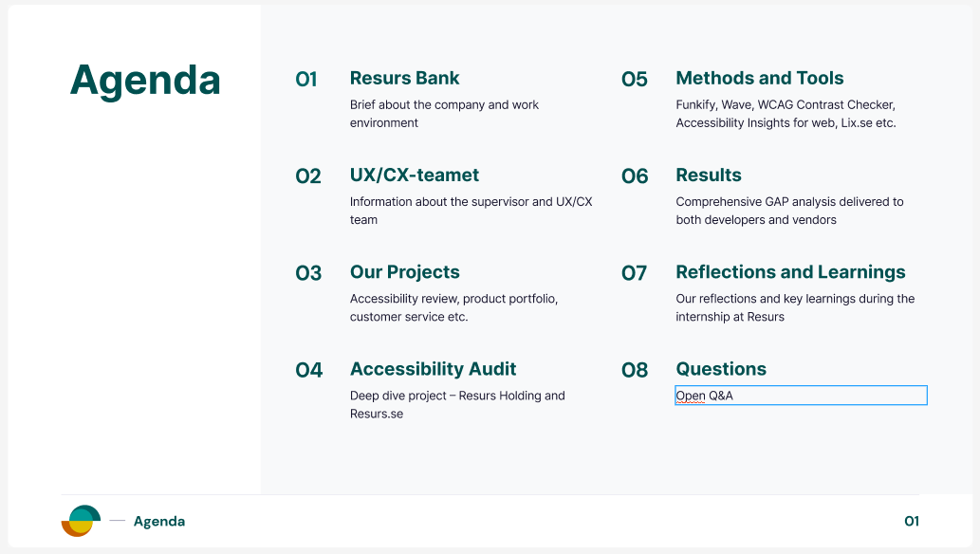Click the small Agenda label in footer

(x=159, y=521)
